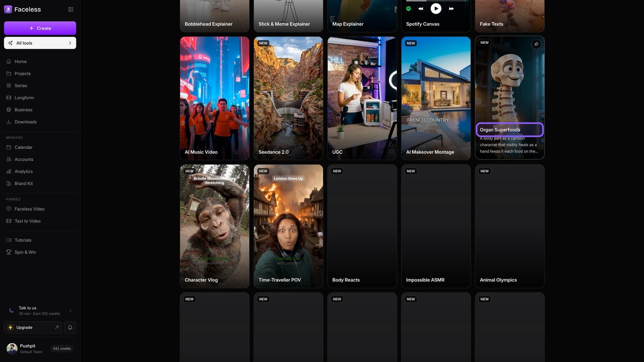The width and height of the screenshot is (644, 362).
Task: Pin the Organ Superfoods card with pin icon
Action: coord(536,44)
